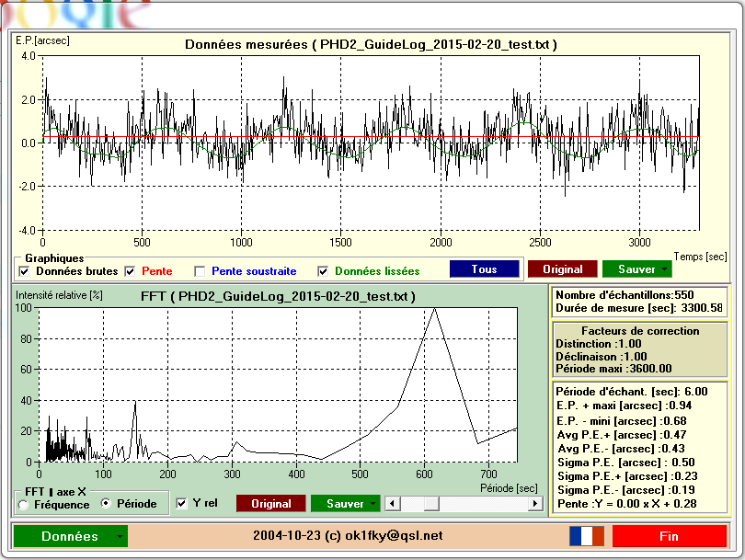The height and width of the screenshot is (560, 745).
Task: Click the Sigma P.E.+ 0.23 line
Action: tap(627, 476)
